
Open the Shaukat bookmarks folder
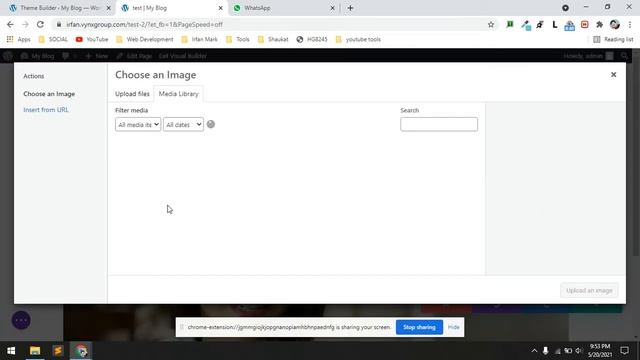(273, 40)
